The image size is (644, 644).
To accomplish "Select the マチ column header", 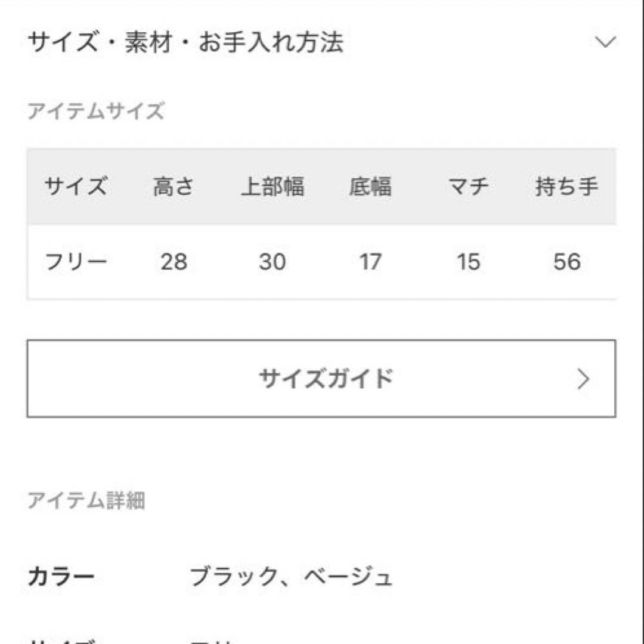I will (468, 187).
